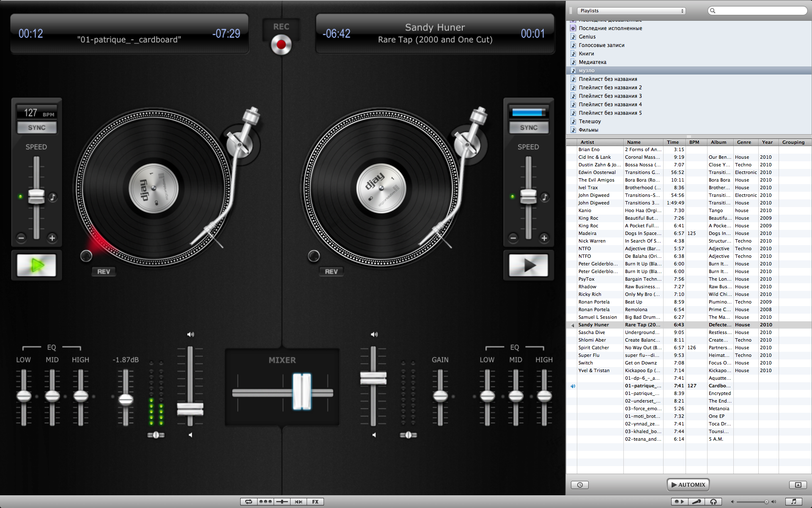Click the left deck gain fader
The height and width of the screenshot is (508, 812).
click(126, 400)
